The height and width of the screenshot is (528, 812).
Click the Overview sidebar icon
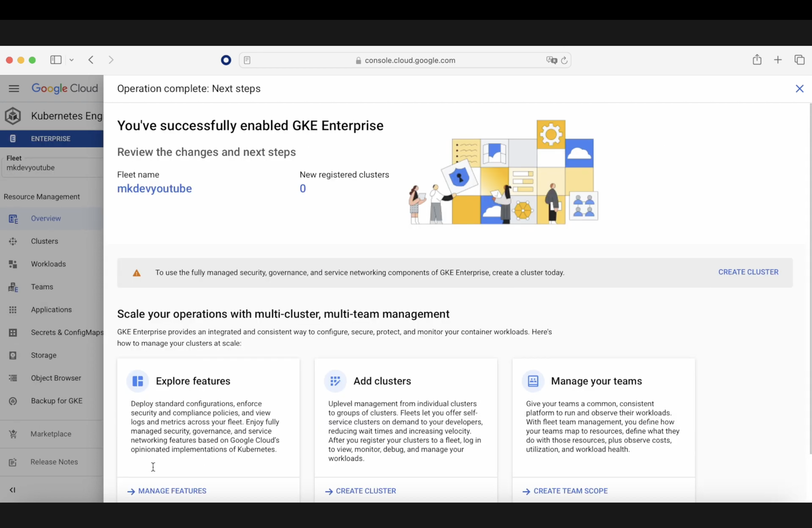tap(13, 219)
